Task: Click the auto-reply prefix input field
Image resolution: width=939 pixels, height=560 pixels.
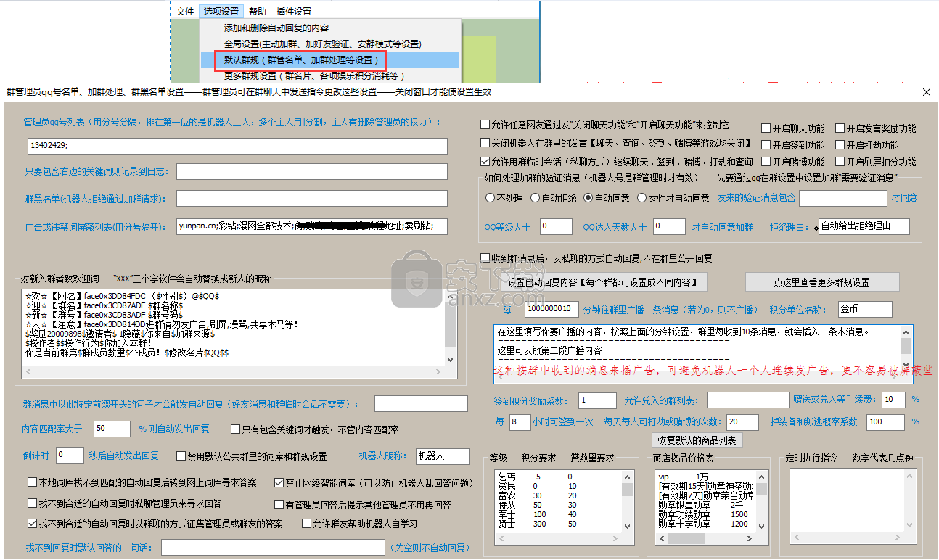Action: tap(421, 403)
